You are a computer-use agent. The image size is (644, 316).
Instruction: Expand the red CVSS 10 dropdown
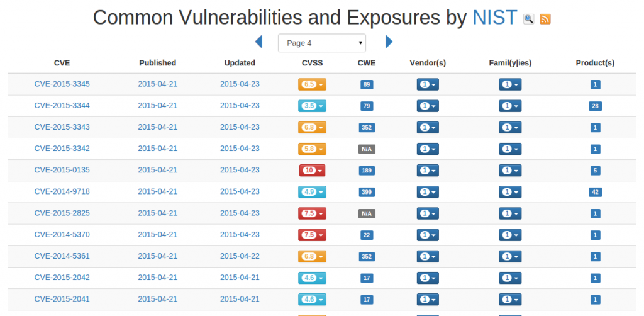point(312,171)
